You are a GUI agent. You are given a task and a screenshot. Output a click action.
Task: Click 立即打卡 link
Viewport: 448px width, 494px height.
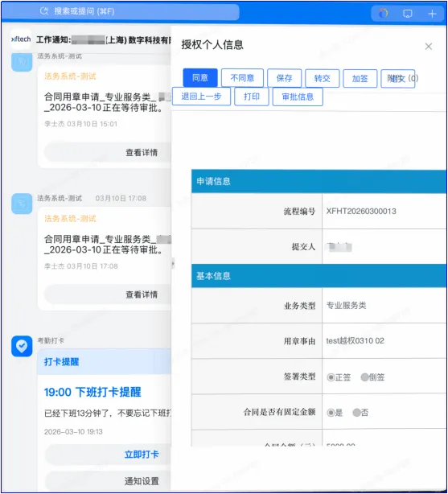(x=142, y=455)
